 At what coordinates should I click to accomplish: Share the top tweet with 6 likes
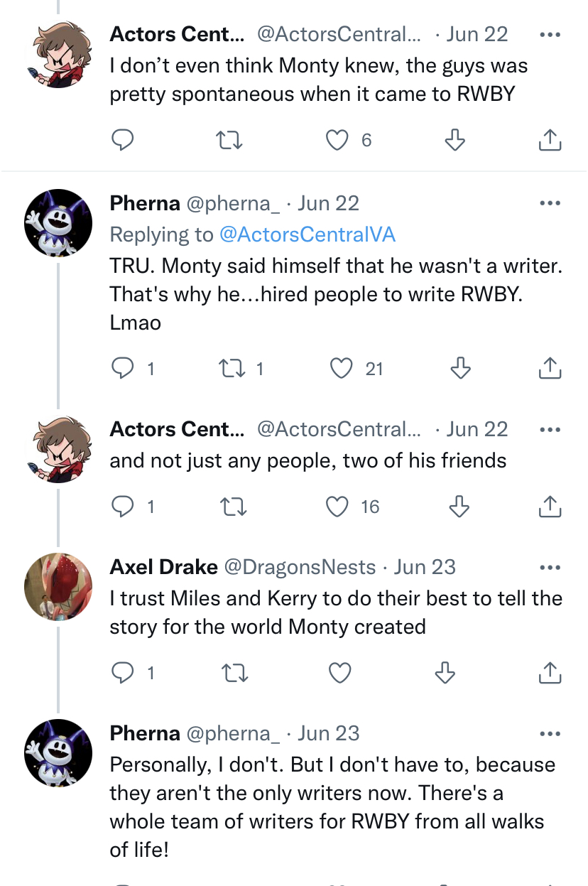[x=550, y=140]
